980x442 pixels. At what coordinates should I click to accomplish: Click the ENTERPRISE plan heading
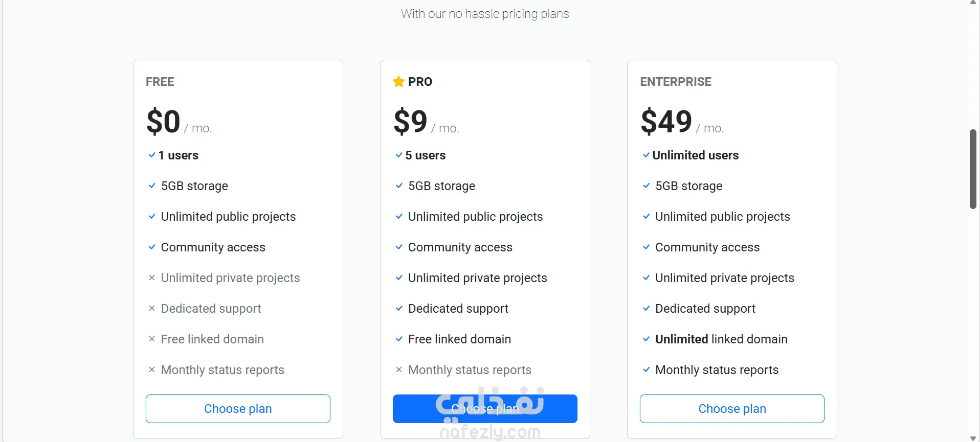click(675, 82)
